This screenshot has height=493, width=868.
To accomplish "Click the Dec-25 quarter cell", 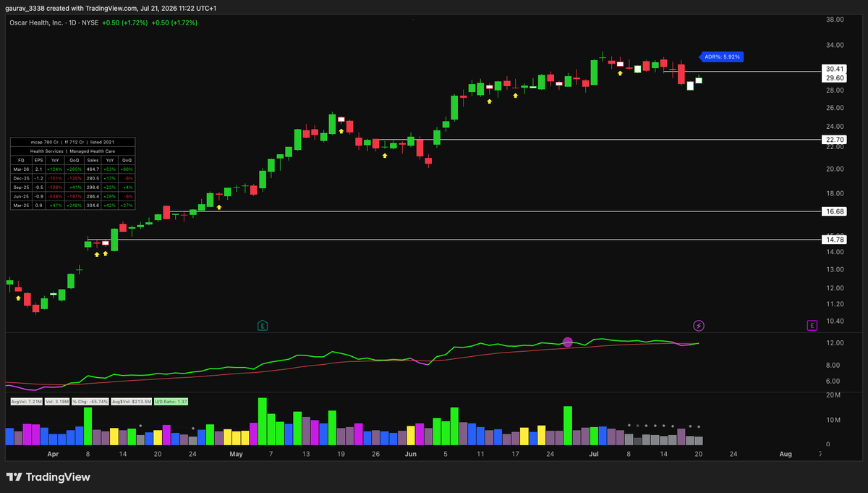I will (x=21, y=178).
